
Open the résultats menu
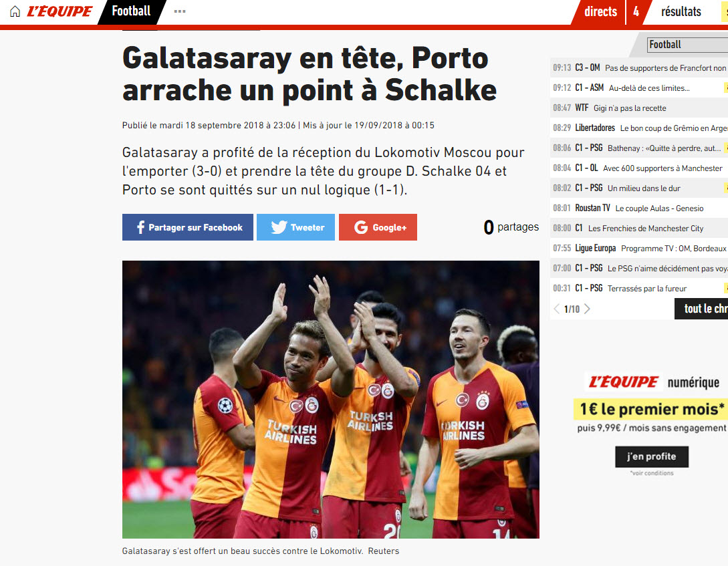(681, 11)
